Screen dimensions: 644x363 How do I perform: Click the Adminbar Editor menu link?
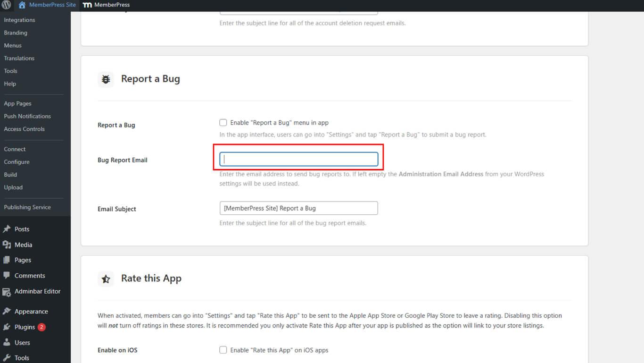click(37, 291)
